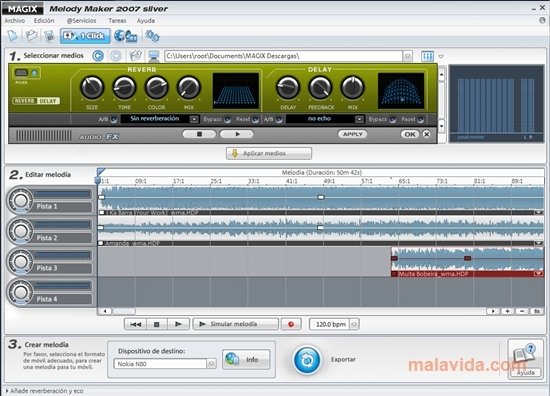550x396 pixels.
Task: Click the Pista 1 volume knob
Action: pyautogui.click(x=20, y=200)
